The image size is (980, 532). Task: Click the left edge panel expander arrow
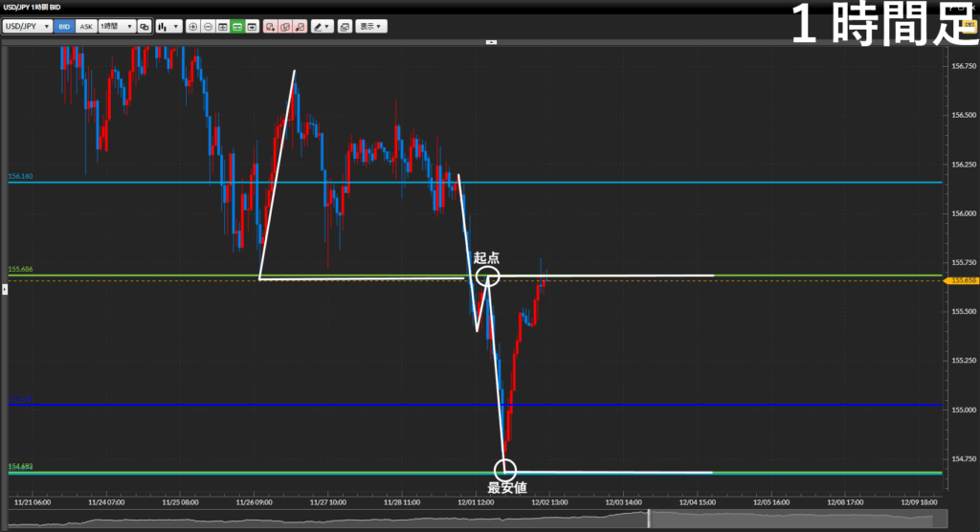pos(3,286)
